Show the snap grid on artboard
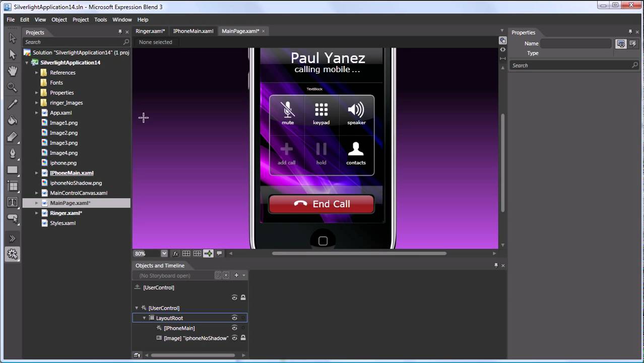The width and height of the screenshot is (644, 363). click(x=186, y=254)
